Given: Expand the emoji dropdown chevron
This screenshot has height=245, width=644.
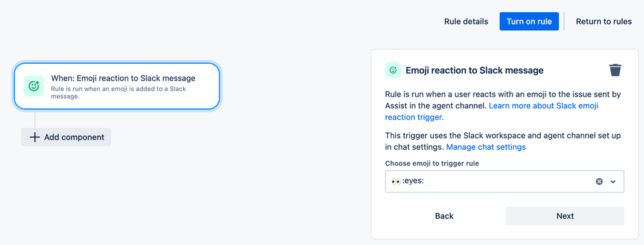Looking at the screenshot, I should point(613,181).
